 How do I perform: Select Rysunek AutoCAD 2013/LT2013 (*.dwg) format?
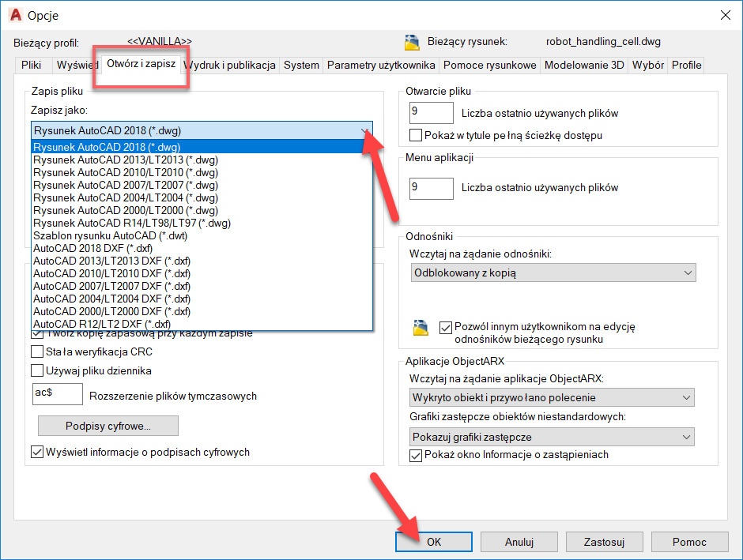[x=126, y=160]
